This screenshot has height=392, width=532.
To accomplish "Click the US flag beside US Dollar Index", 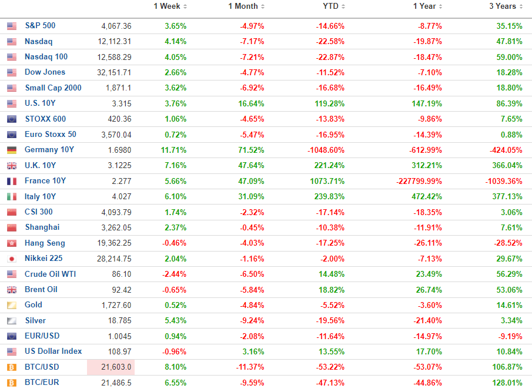I will (x=12, y=351).
